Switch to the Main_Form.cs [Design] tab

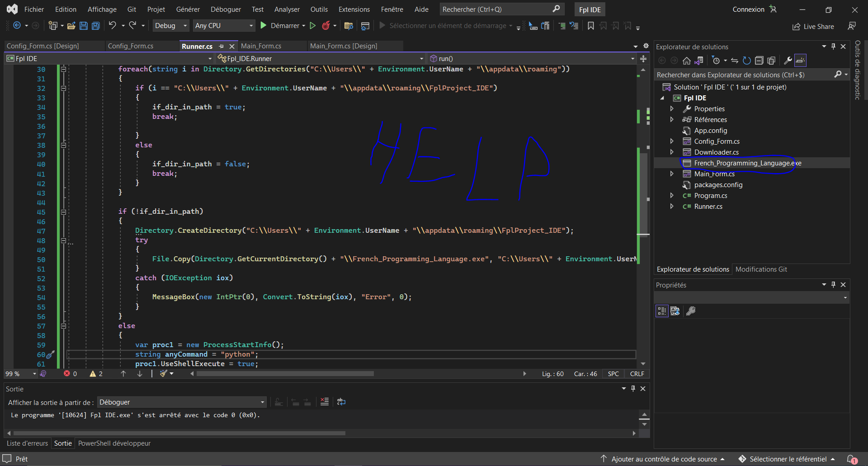pyautogui.click(x=344, y=46)
